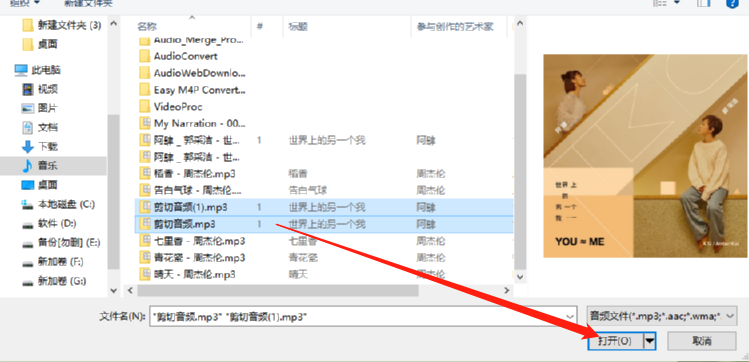Viewport: 749px width, 362px height.
Task: Click the horizontal scrollbar in file list
Action: (x=278, y=290)
